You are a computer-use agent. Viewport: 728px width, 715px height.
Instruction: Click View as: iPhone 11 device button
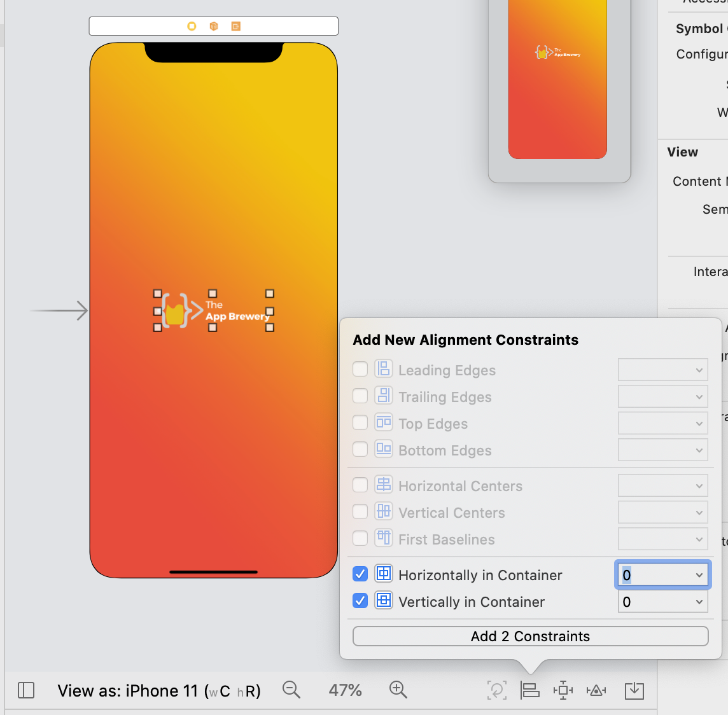pyautogui.click(x=159, y=690)
